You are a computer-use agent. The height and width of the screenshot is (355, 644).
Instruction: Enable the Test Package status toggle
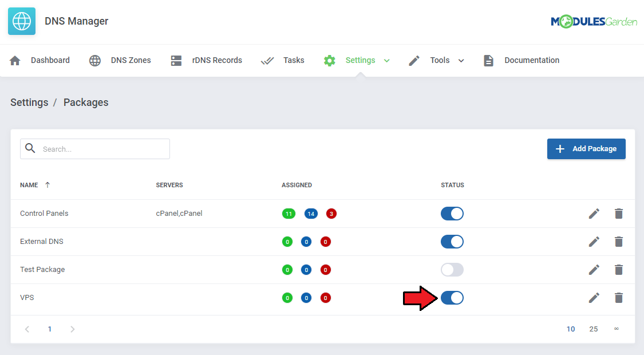(452, 270)
